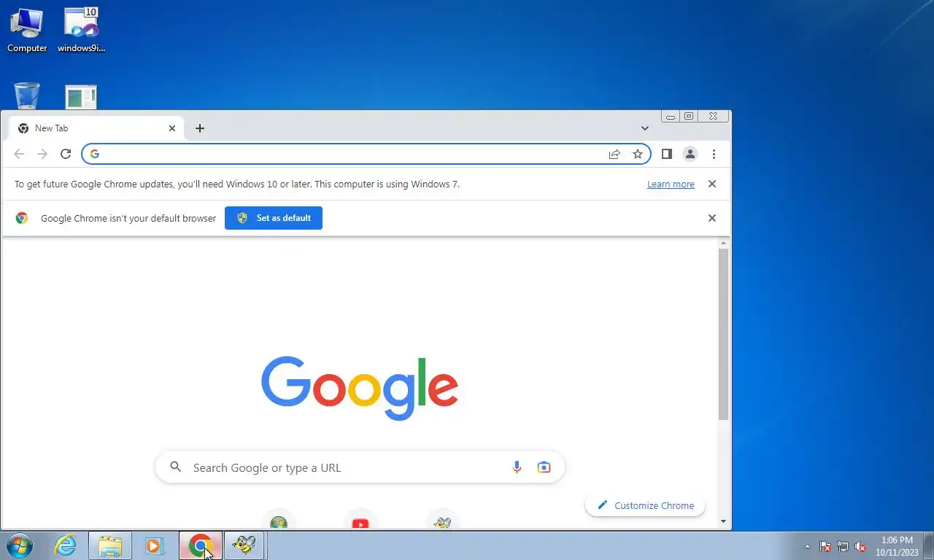Select the windows9i... desktop icon
The width and height of the screenshot is (934, 560).
(x=82, y=30)
